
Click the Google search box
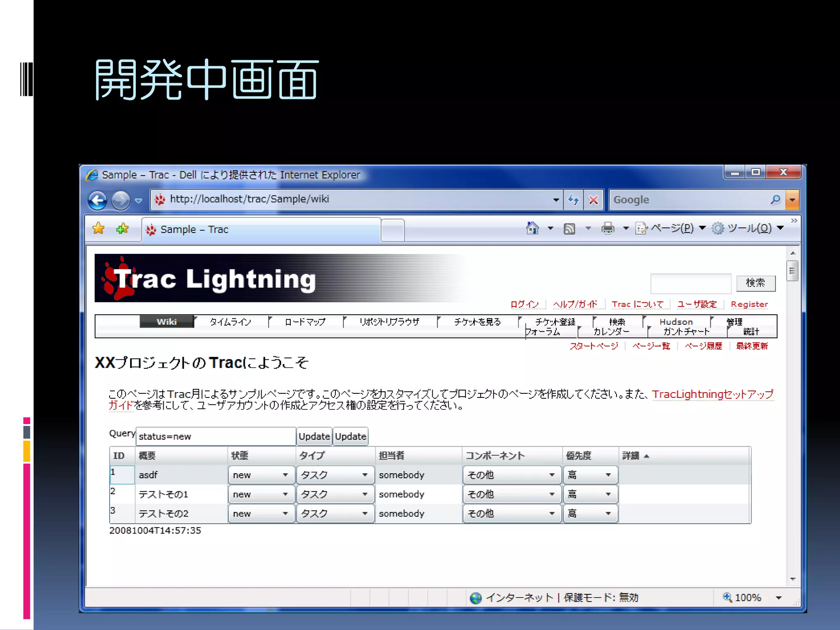pyautogui.click(x=689, y=200)
